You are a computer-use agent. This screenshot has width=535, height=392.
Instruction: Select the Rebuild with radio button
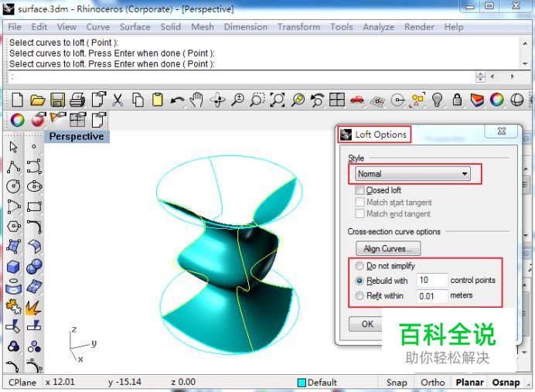(x=360, y=281)
